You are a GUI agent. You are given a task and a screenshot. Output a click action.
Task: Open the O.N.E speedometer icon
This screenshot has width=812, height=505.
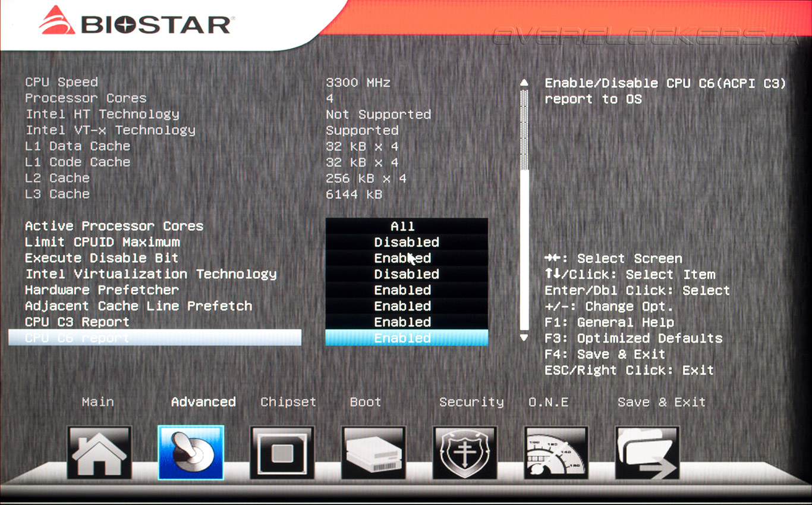click(556, 453)
